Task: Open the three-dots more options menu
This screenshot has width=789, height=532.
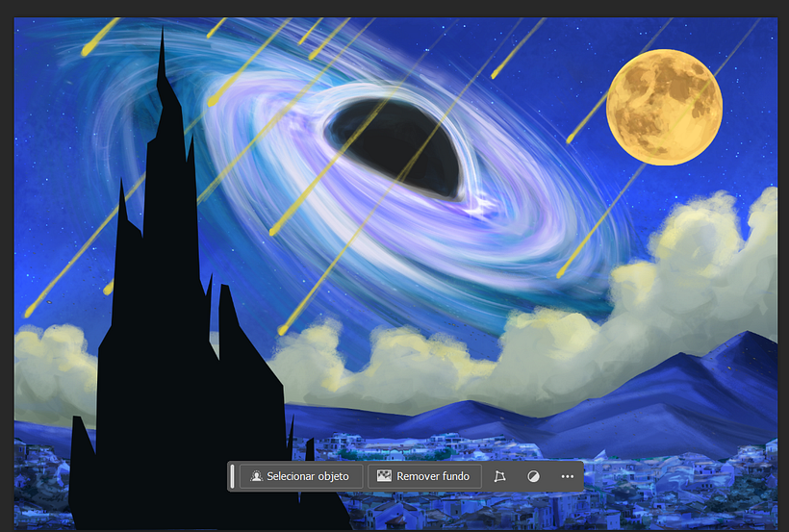Action: [x=567, y=476]
